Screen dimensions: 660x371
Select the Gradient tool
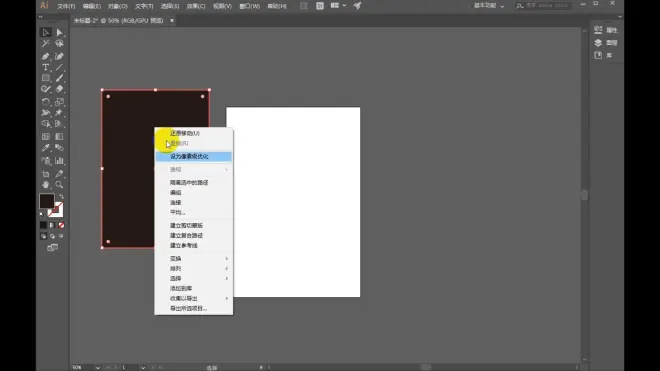tap(59, 136)
